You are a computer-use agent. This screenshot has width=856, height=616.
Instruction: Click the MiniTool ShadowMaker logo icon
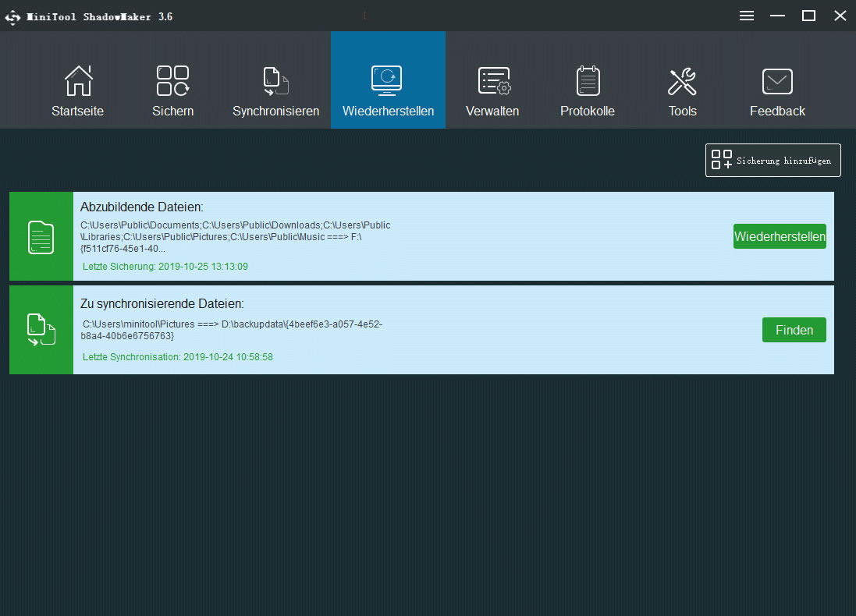click(13, 16)
